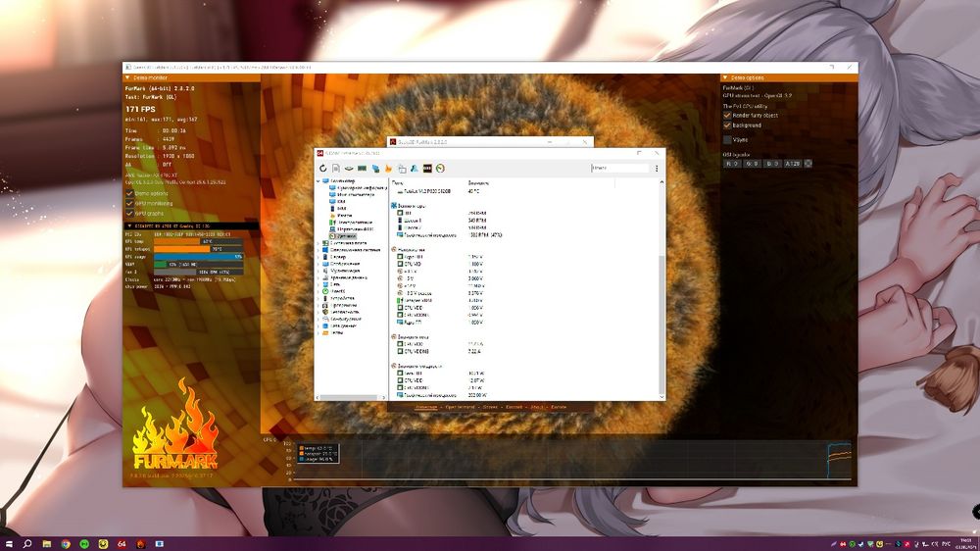
Task: Open Homepage link in FurMark bottom bar
Action: click(426, 407)
